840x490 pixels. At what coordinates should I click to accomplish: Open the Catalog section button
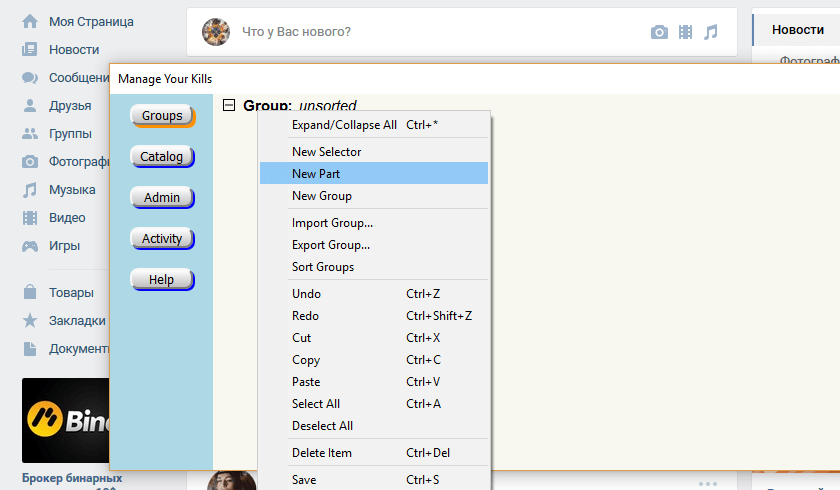pos(162,156)
